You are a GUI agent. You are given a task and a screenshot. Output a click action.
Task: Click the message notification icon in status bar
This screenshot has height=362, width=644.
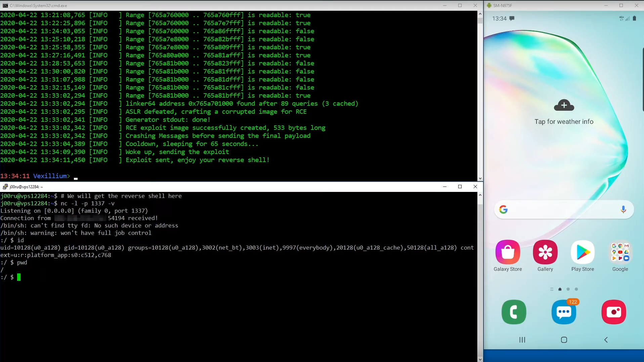[512, 18]
